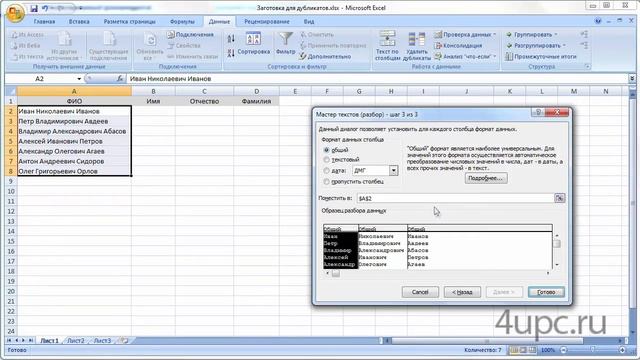The image size is (640, 360).
Task: Select cell Петр Владимирович Авдеев
Action: pyautogui.click(x=74, y=121)
